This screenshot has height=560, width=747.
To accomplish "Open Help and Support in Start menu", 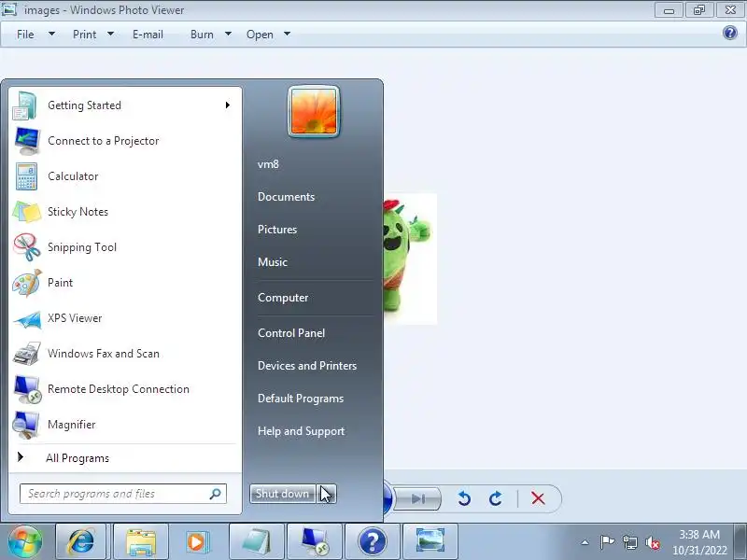I will pos(301,431).
